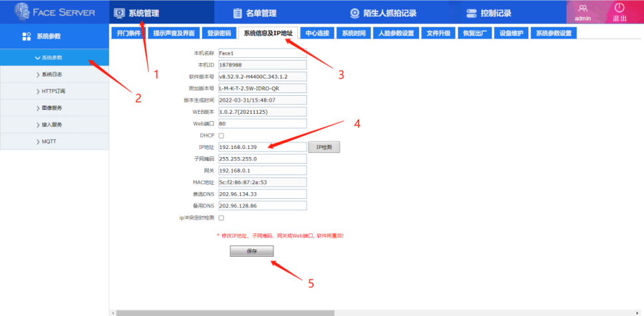Switch to the 系统参数设置 tab
The image size is (644, 316).
pos(554,33)
